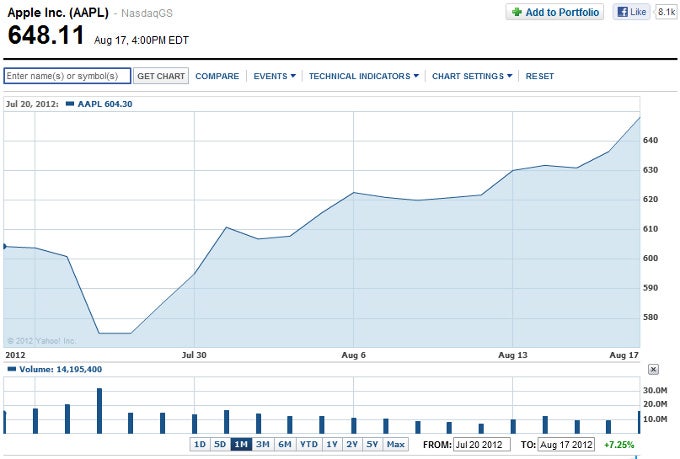The width and height of the screenshot is (680, 459).
Task: Expand the Technical Indicators dropdown
Action: 363,76
